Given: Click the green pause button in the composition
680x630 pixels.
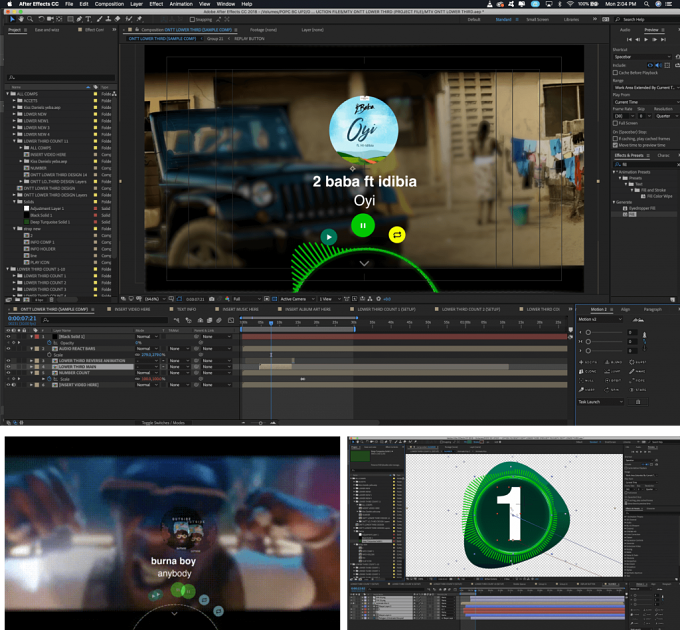Looking at the screenshot, I should click(x=363, y=225).
